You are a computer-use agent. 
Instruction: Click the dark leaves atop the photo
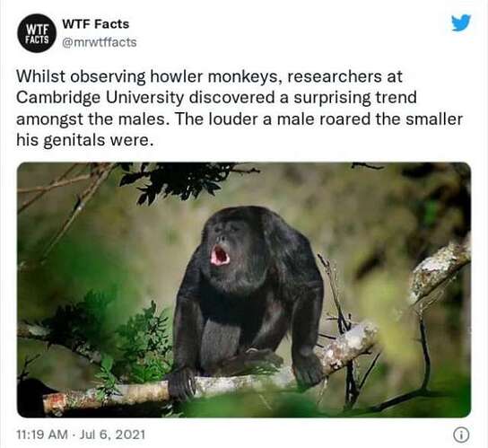184,180
